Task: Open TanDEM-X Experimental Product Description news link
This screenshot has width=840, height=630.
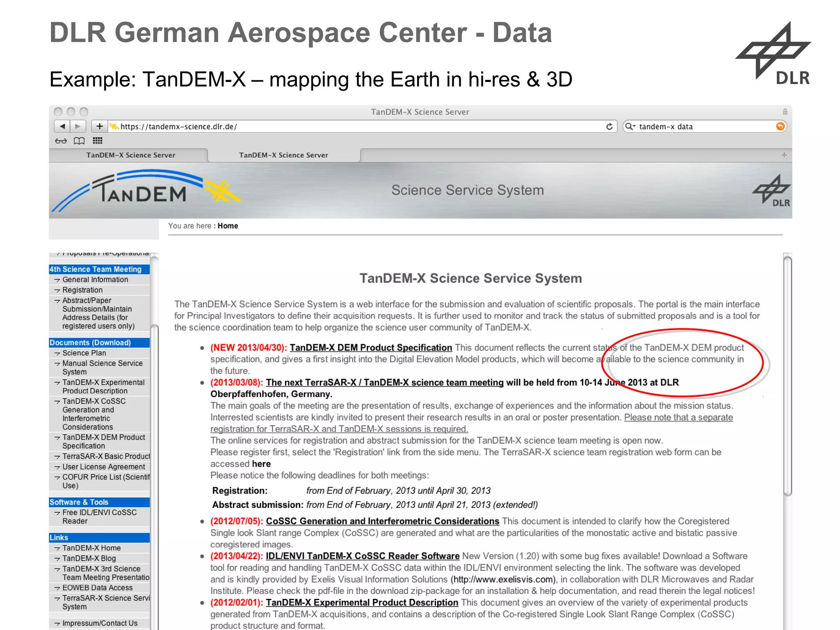Action: pos(362,603)
